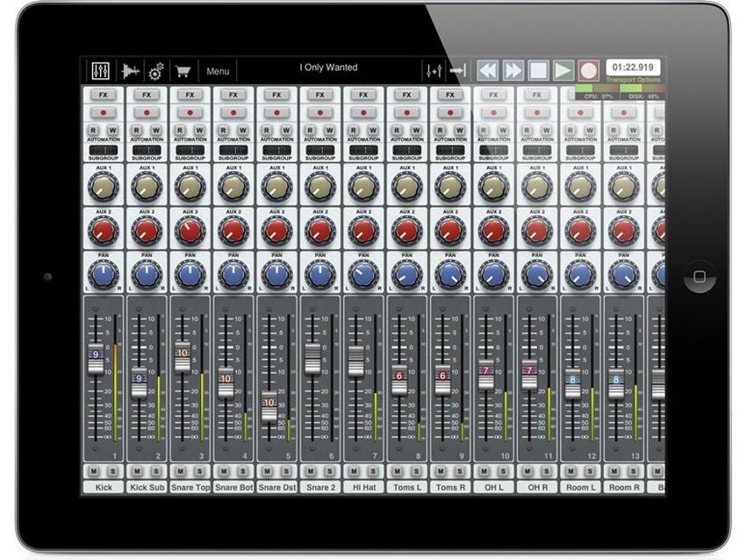Solo the Snare Top channel
Screen dimensions: 746x560
[199, 471]
